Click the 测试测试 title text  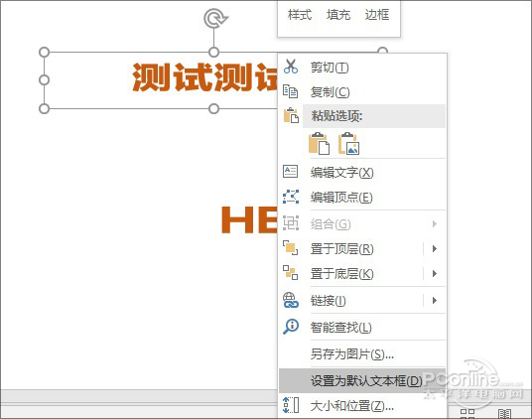pyautogui.click(x=204, y=77)
